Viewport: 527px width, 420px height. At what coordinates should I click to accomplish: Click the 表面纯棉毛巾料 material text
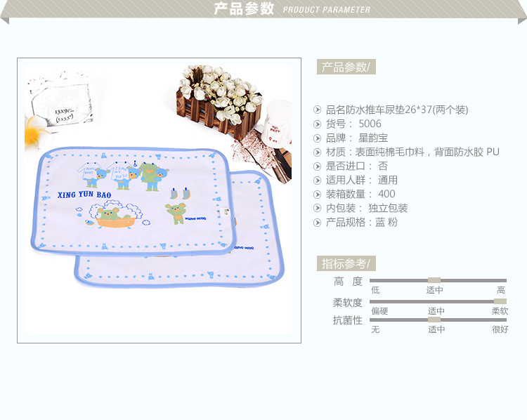click(390, 152)
